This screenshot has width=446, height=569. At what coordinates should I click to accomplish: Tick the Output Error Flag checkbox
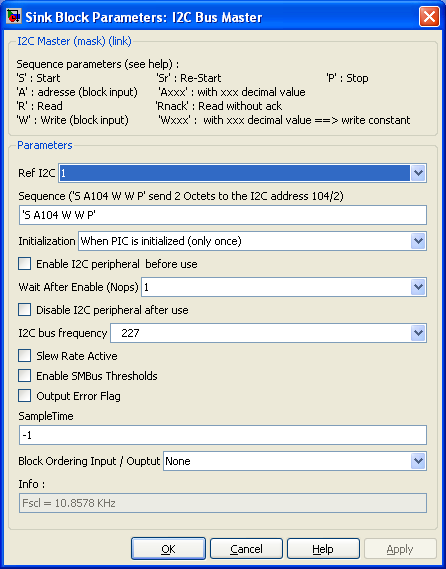24,396
